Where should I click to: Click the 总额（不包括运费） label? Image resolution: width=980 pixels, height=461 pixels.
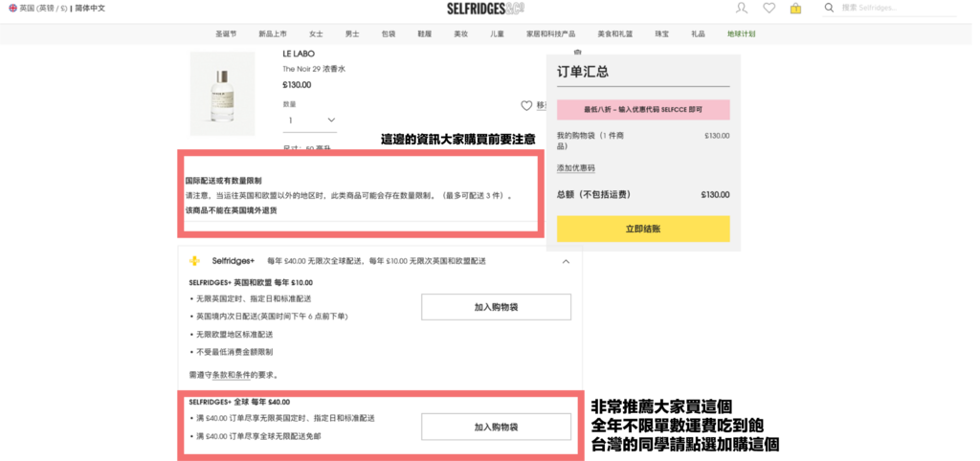pyautogui.click(x=593, y=195)
